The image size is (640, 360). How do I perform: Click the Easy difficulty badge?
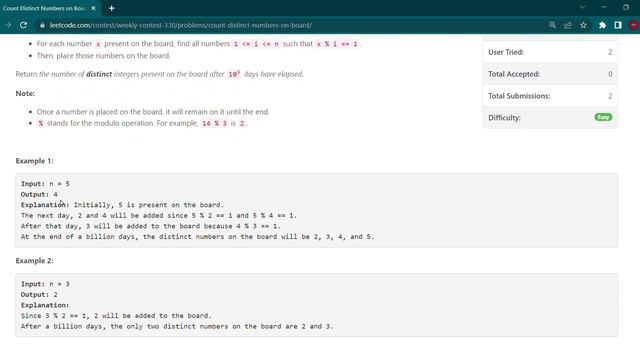603,117
